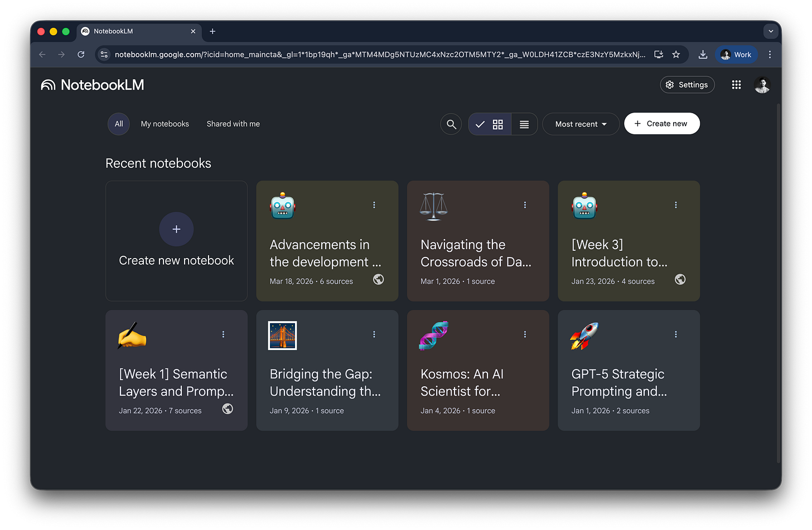Click the Recent notebooks heading
This screenshot has height=530, width=812.
click(x=158, y=163)
